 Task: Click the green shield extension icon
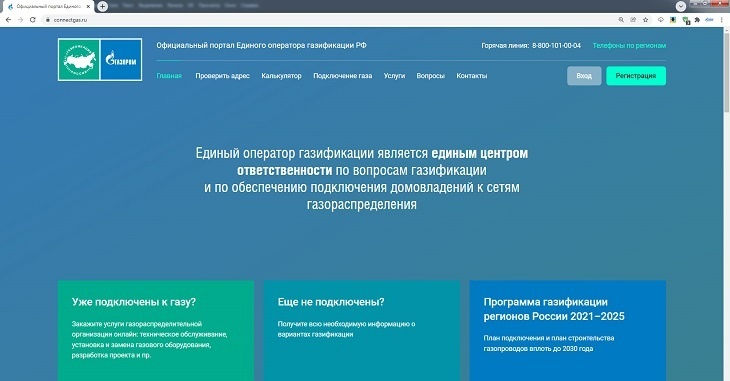click(686, 20)
